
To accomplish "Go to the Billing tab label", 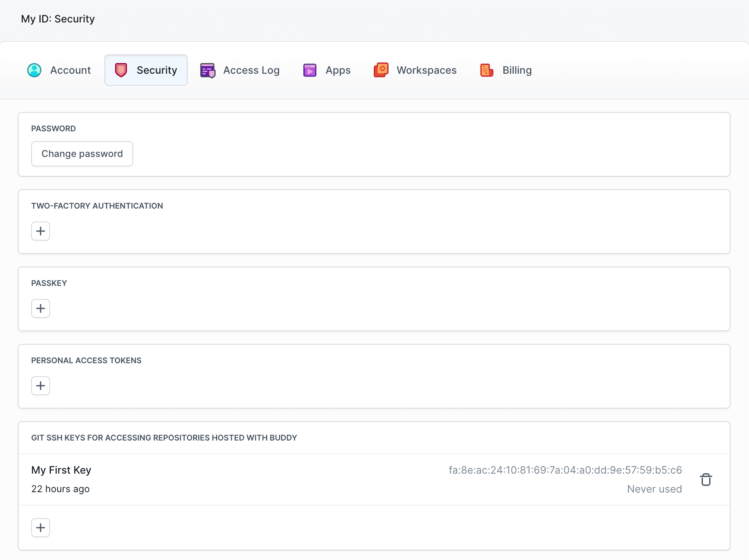I will click(517, 70).
